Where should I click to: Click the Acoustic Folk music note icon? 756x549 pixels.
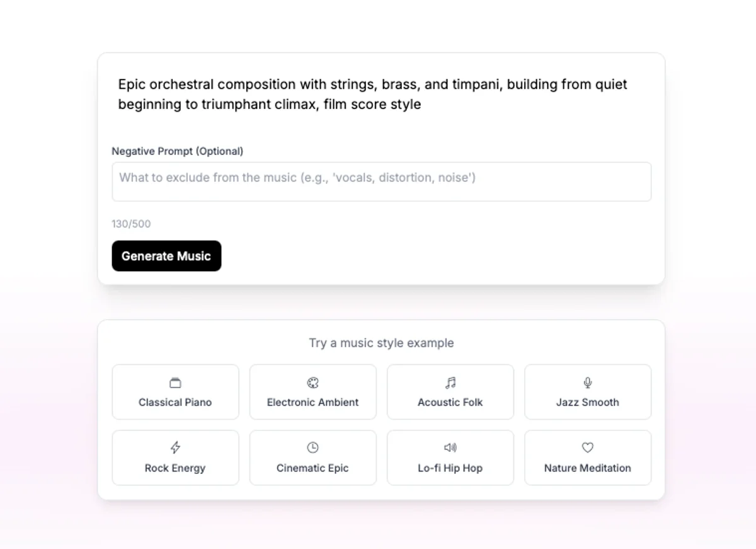450,383
